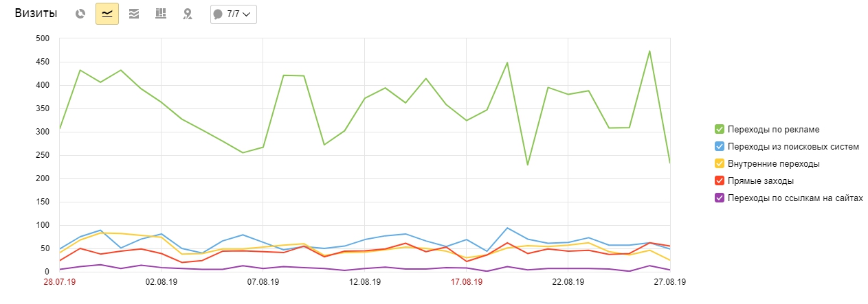Toggle the Прямые заходы checkbox
868x304 pixels.
(720, 181)
